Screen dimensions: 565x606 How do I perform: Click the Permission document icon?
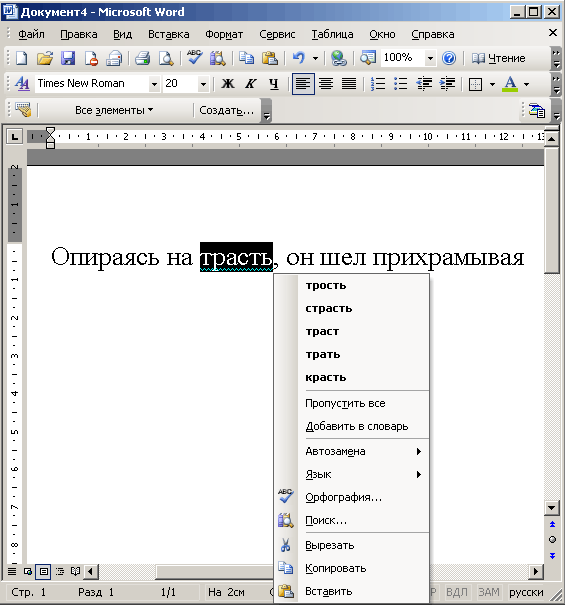point(91,58)
